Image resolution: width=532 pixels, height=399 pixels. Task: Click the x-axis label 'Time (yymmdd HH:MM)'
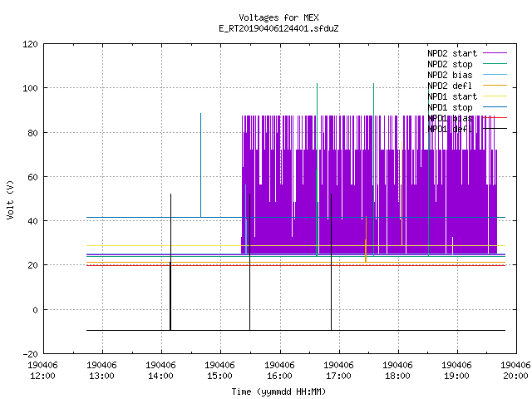coord(278,392)
